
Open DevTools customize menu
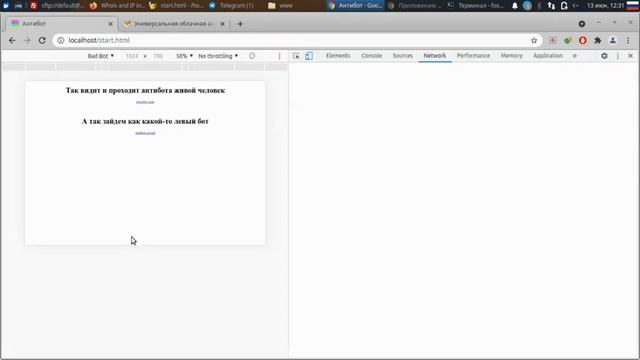pyautogui.click(x=618, y=56)
